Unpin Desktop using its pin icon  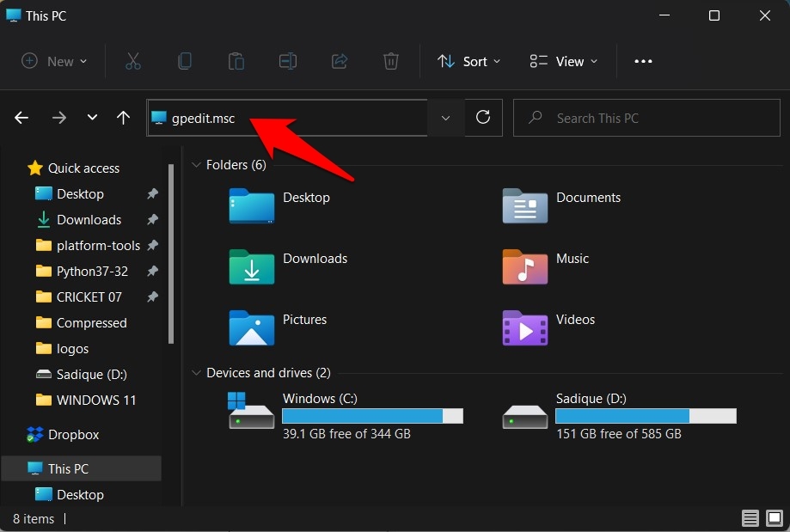[x=152, y=193]
